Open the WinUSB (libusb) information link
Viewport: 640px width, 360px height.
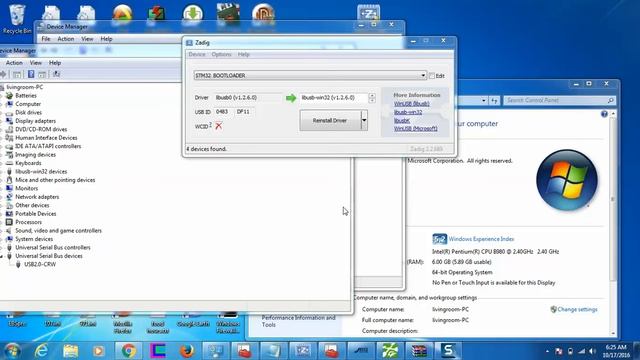click(411, 104)
